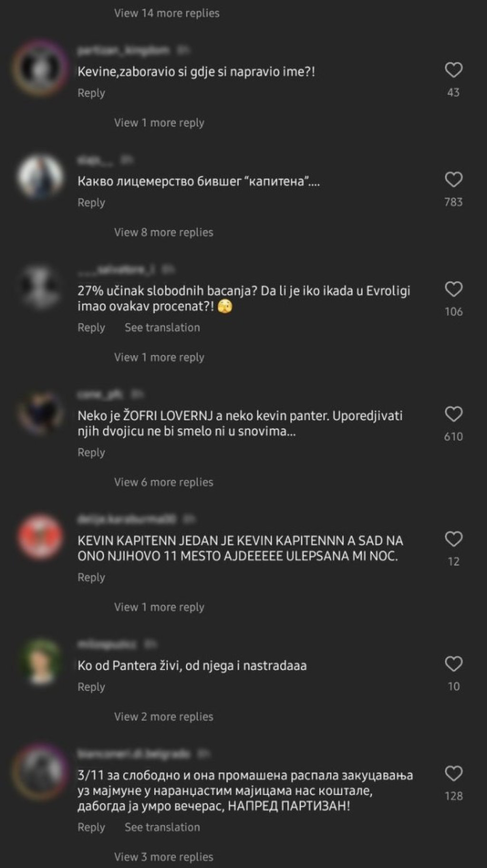
Task: Reply to 'Ko od Pantera živi' comment
Action: [x=91, y=687]
